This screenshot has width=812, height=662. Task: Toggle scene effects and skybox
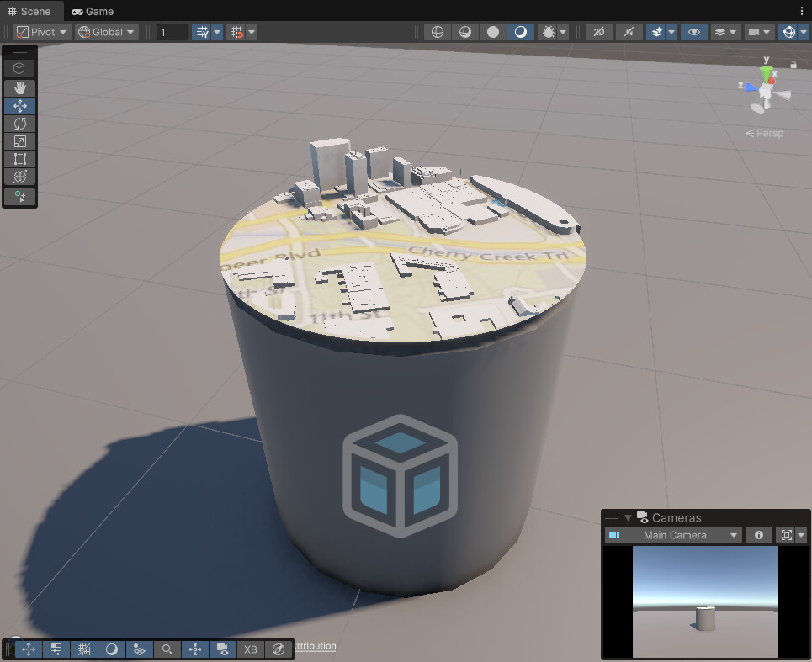(x=656, y=32)
